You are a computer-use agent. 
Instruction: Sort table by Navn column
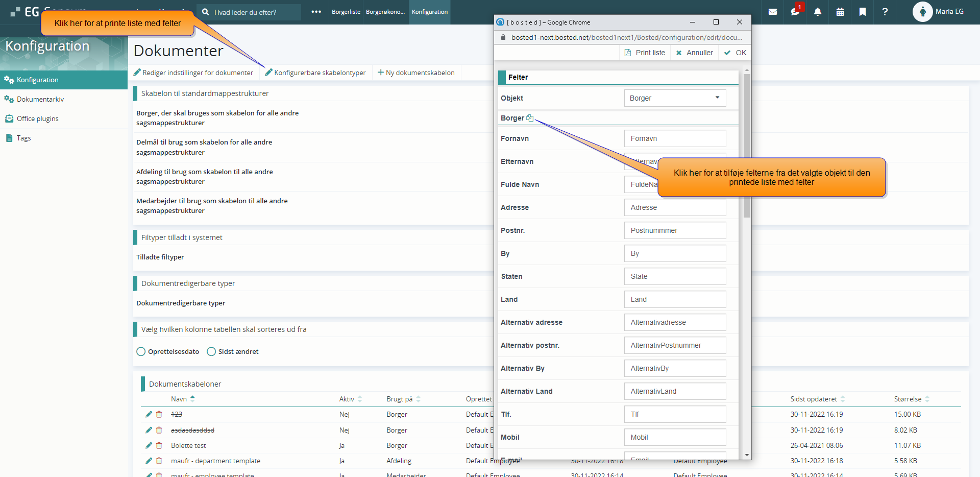pyautogui.click(x=183, y=399)
